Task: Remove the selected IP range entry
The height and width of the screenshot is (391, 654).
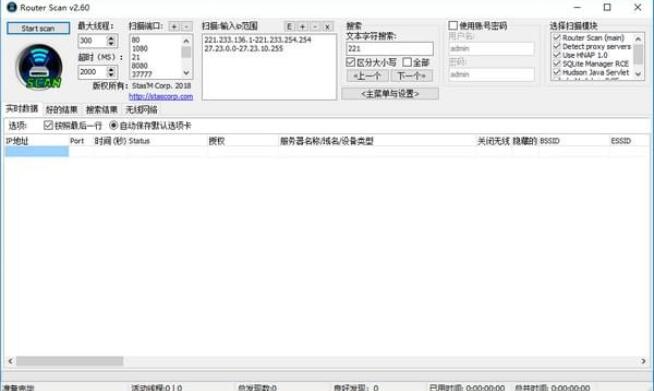Action: [x=315, y=27]
